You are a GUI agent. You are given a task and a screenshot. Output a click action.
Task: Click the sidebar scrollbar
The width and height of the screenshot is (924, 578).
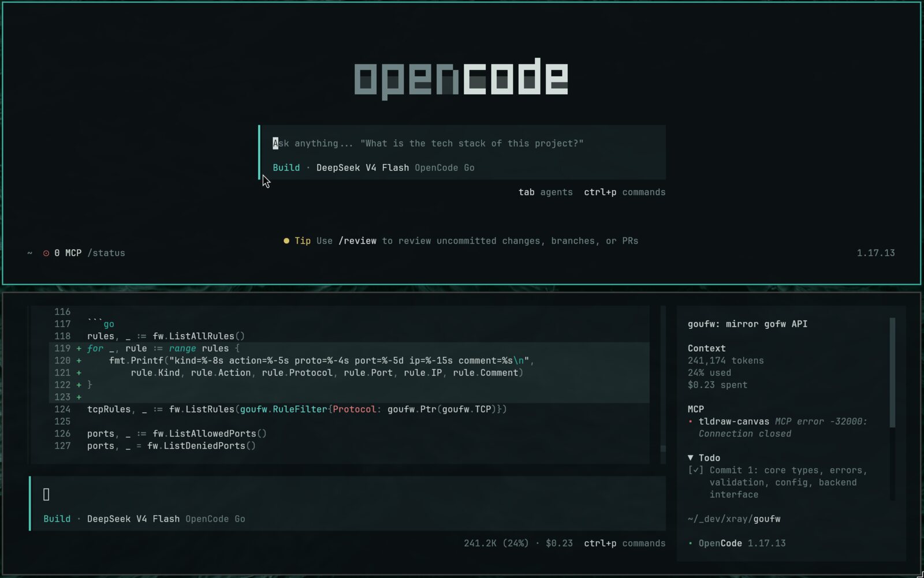pyautogui.click(x=892, y=372)
